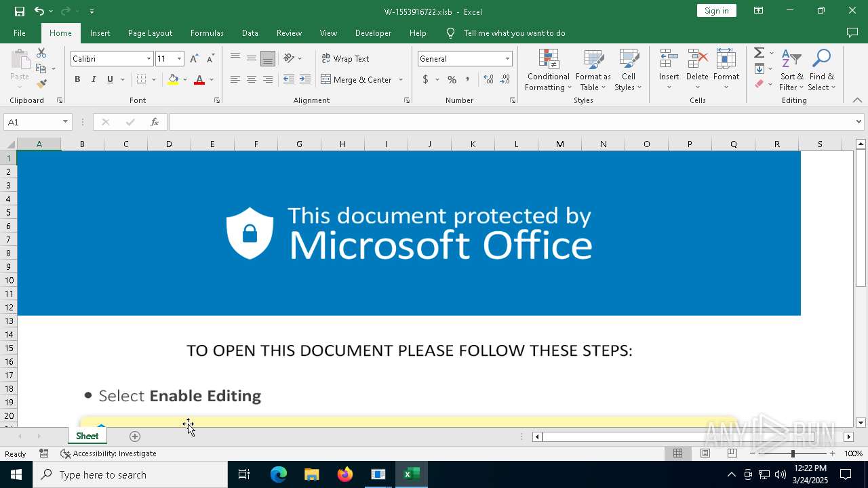868x488 pixels.
Task: Decrease indent in Alignment group
Action: pos(289,79)
